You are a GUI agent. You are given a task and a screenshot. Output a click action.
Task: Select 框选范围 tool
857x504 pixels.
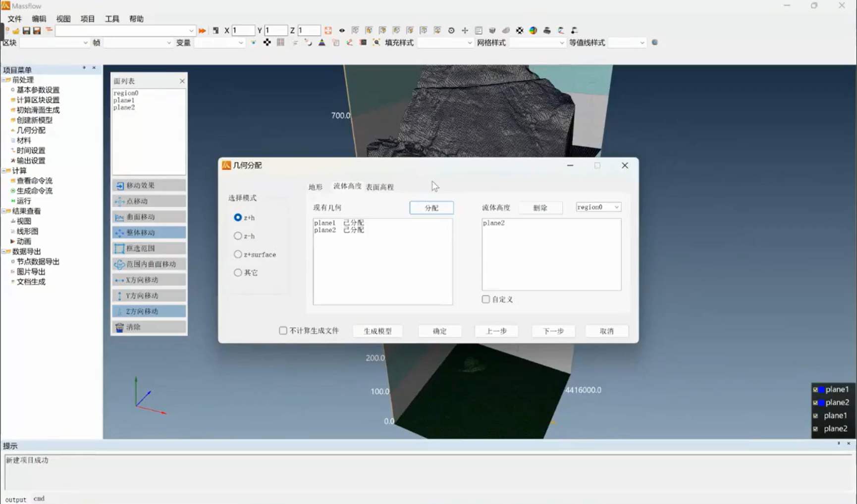(x=149, y=248)
